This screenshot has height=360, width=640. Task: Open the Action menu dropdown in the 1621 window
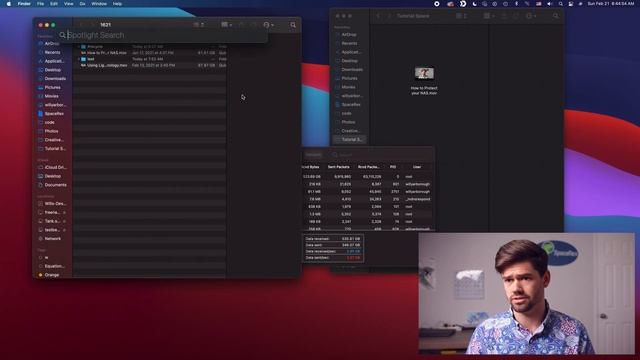[269, 25]
